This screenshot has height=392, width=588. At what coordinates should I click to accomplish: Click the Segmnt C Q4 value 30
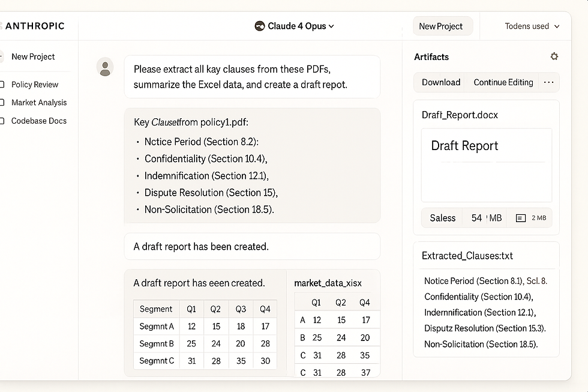(265, 361)
